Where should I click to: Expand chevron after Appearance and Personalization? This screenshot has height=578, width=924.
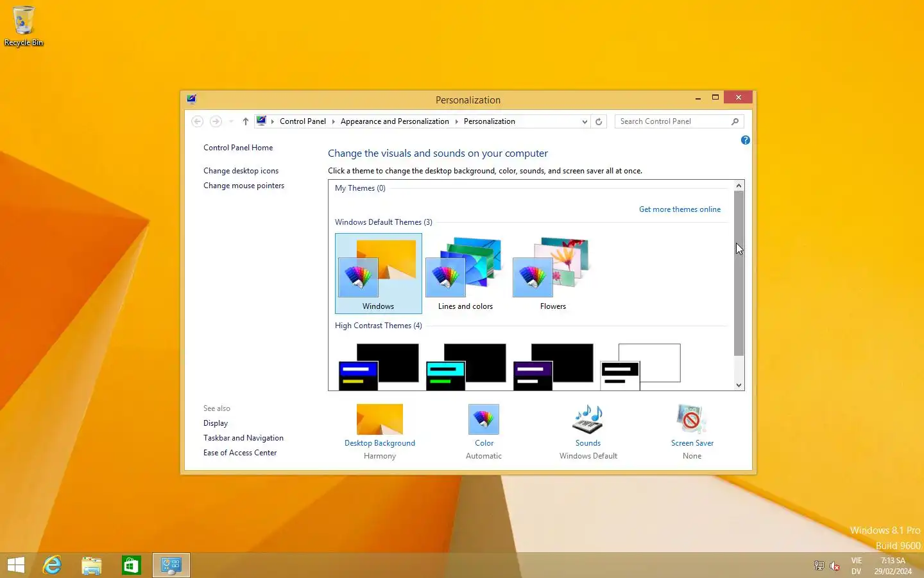point(457,121)
